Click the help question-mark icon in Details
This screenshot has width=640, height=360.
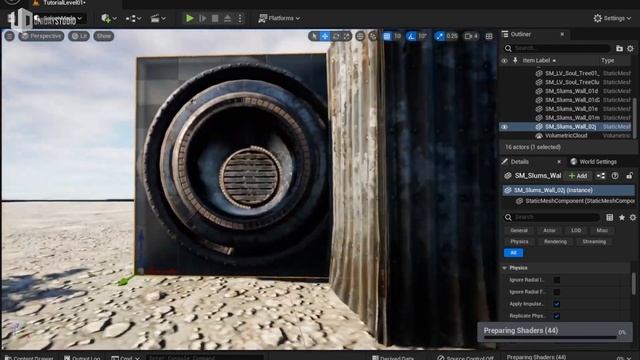coord(615,176)
